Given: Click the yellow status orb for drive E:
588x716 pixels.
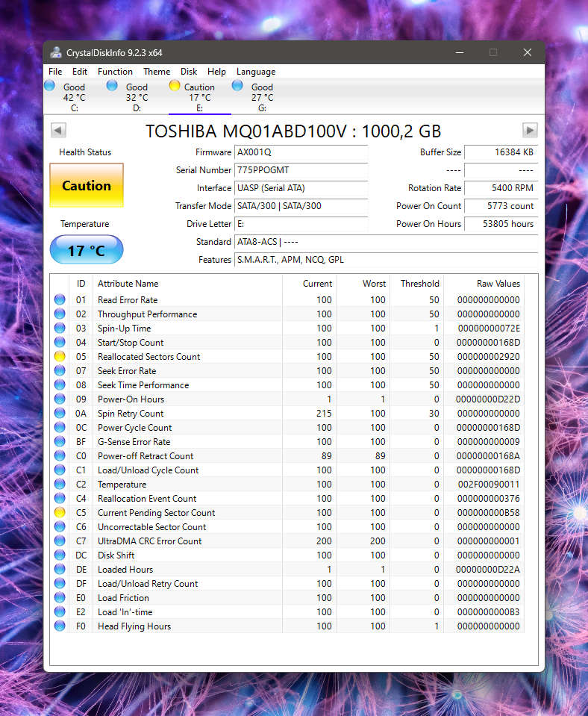Looking at the screenshot, I should tap(175, 85).
